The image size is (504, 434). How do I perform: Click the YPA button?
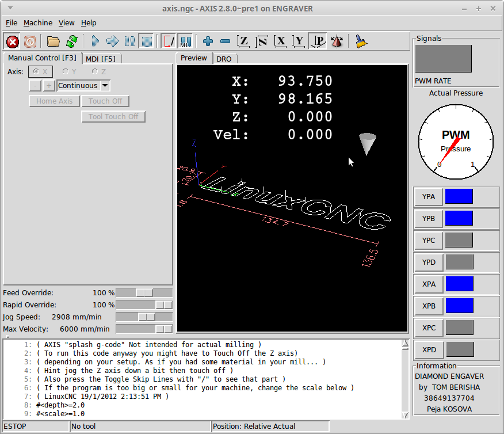(429, 197)
